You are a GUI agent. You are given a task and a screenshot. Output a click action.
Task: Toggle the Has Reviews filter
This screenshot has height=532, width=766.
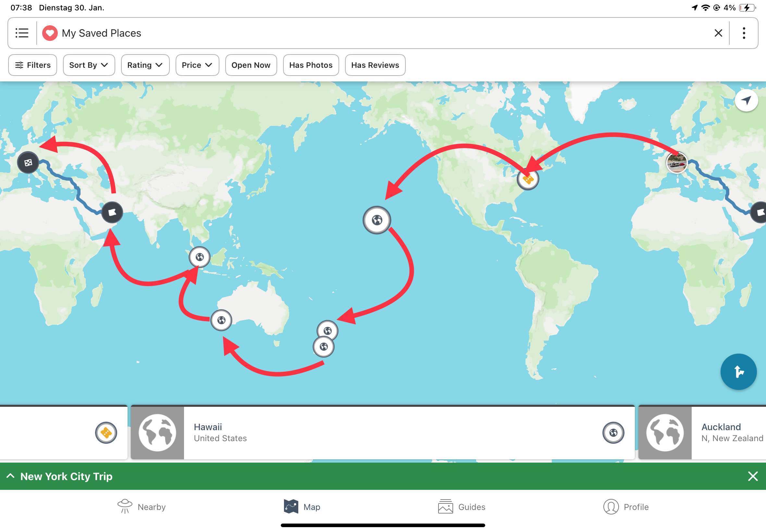[375, 65]
